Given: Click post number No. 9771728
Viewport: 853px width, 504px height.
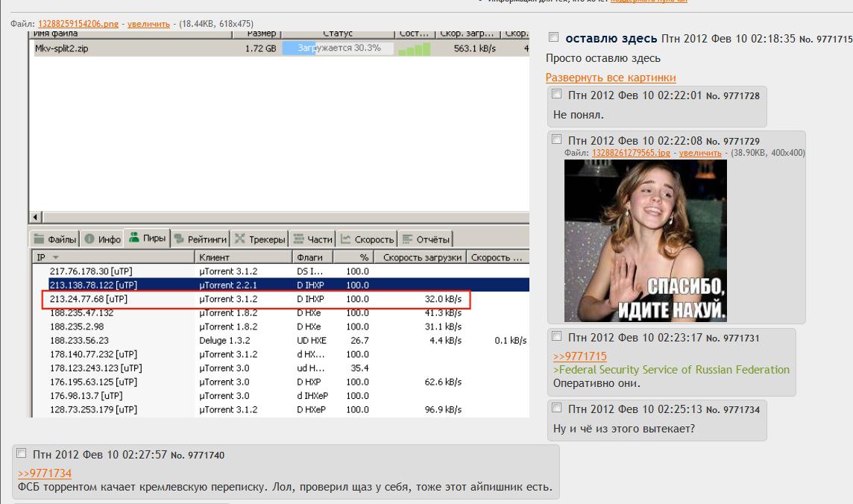Looking at the screenshot, I should 733,95.
